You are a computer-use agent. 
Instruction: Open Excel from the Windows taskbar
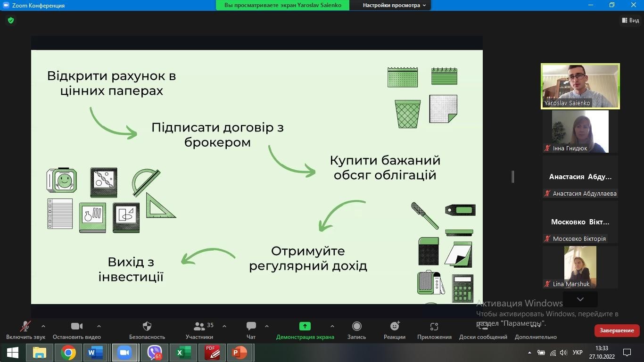click(183, 353)
